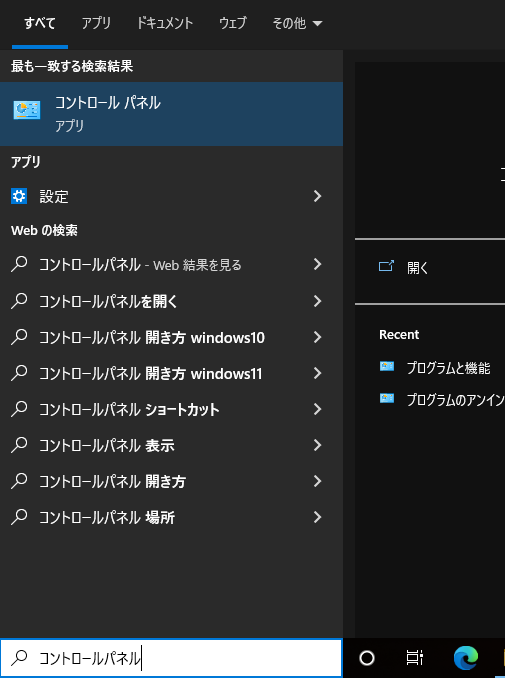Expand the arrow for コントロールパネル ショートカット

click(318, 409)
